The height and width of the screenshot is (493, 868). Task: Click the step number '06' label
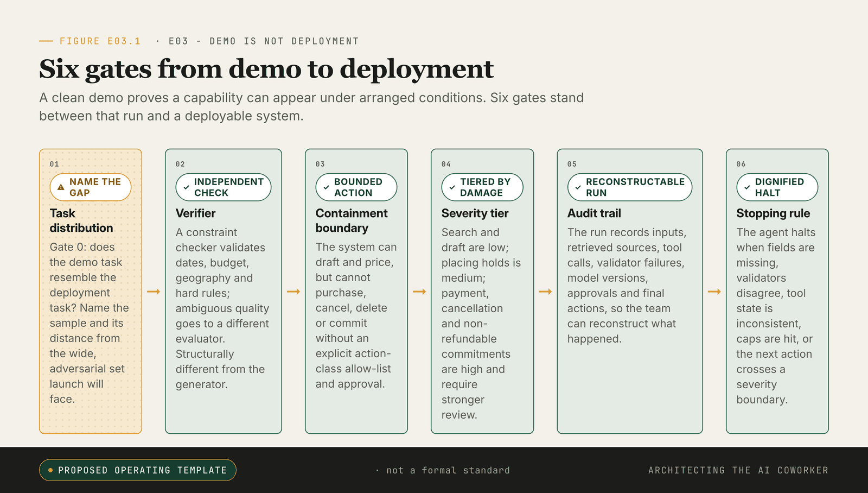[x=741, y=164]
